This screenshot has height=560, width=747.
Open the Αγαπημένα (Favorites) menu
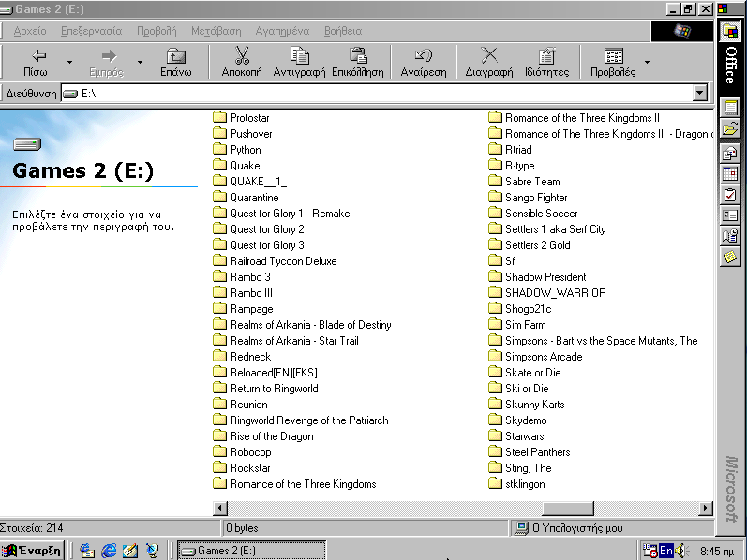pyautogui.click(x=282, y=31)
